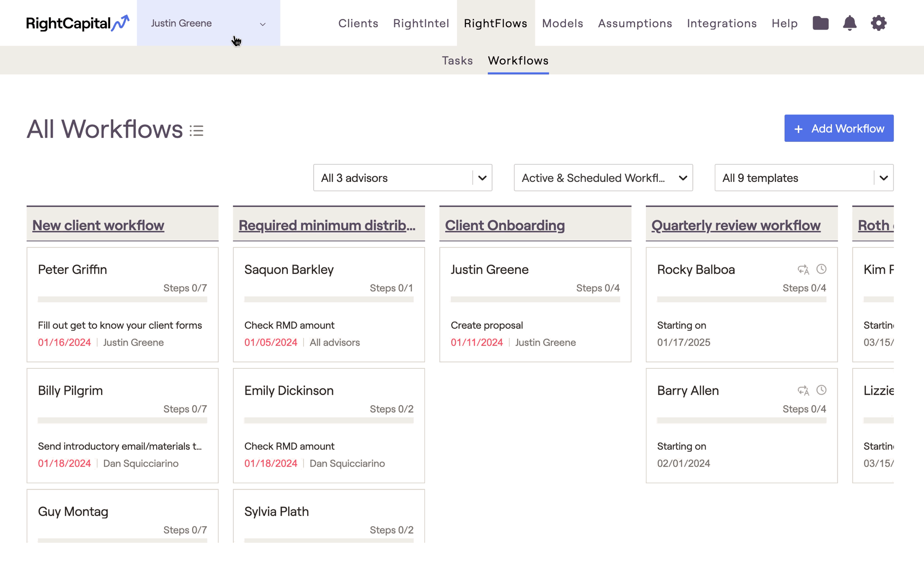Click Barry Allen's clock schedule icon
This screenshot has width=924, height=565.
821,390
